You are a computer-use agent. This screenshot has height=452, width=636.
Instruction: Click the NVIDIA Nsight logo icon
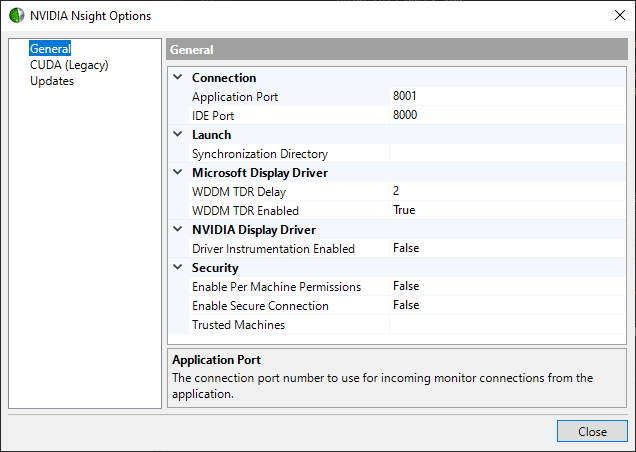tap(17, 15)
